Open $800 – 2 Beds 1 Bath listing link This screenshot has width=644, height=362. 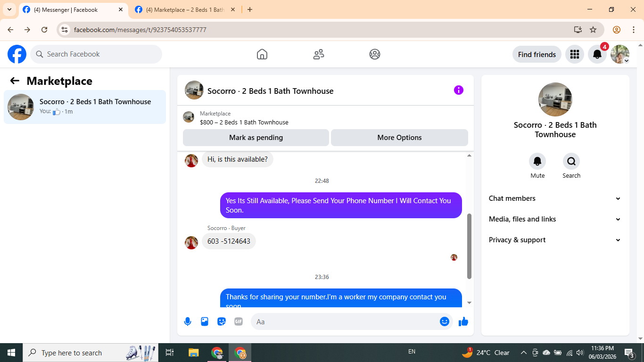point(244,122)
